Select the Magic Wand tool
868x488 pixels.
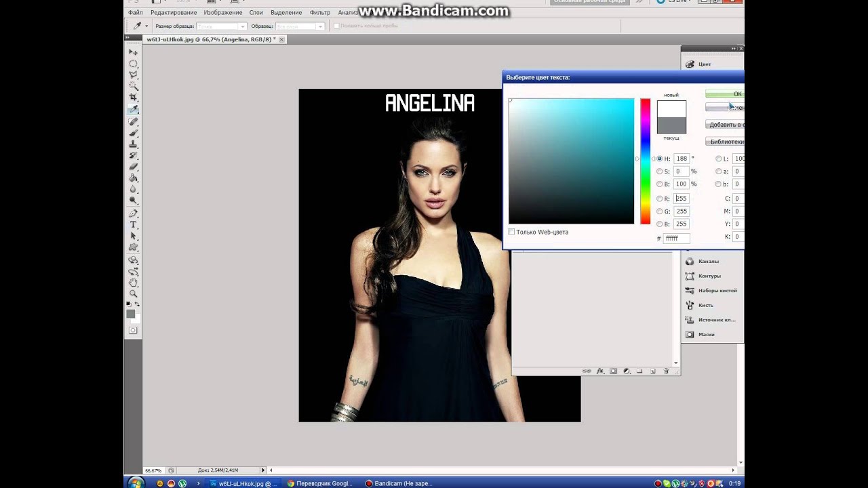point(133,87)
